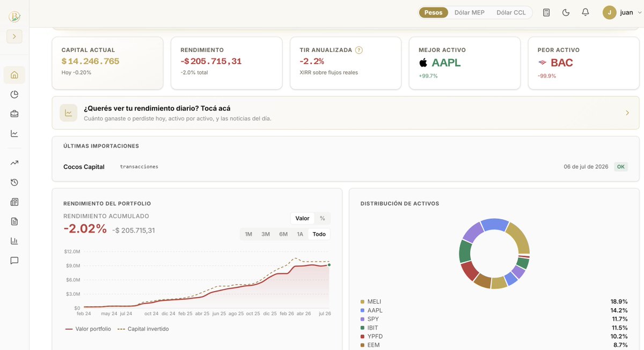This screenshot has height=350, width=644.
Task: Click the AAPL legend color swatch
Action: 362,310
